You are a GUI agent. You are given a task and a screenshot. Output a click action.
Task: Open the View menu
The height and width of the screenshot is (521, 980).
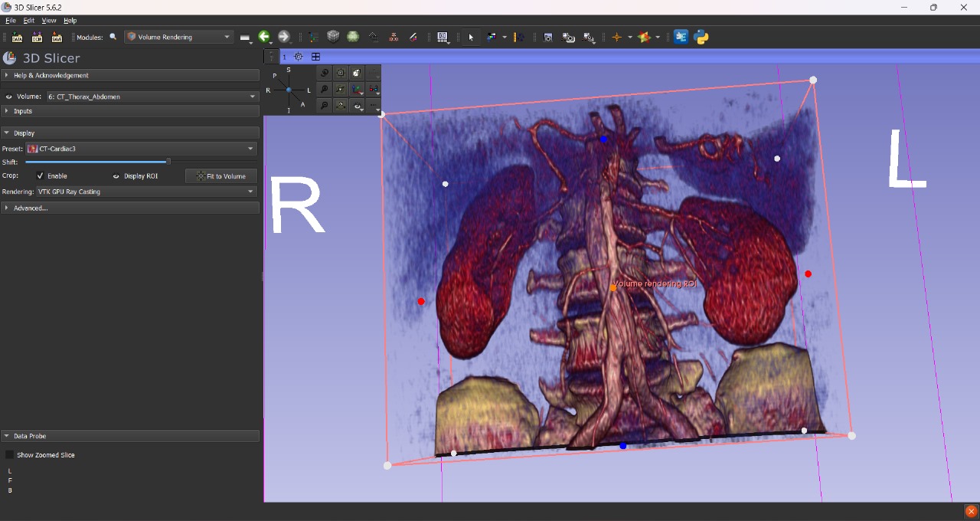49,21
